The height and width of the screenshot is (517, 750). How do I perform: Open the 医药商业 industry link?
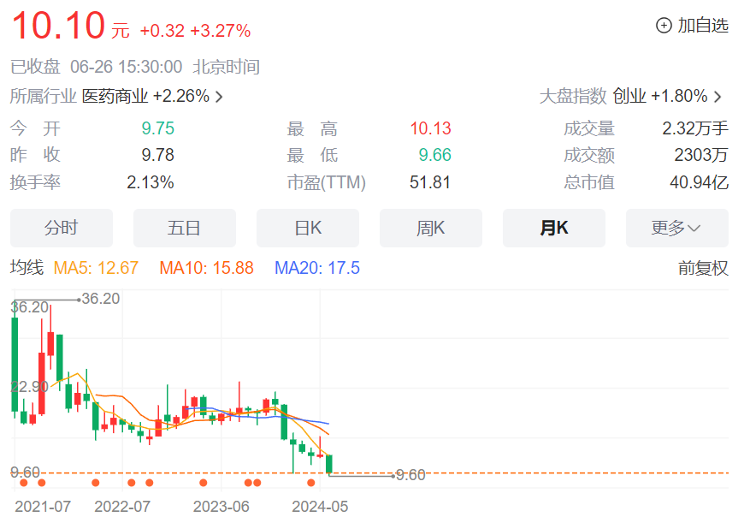tap(115, 96)
